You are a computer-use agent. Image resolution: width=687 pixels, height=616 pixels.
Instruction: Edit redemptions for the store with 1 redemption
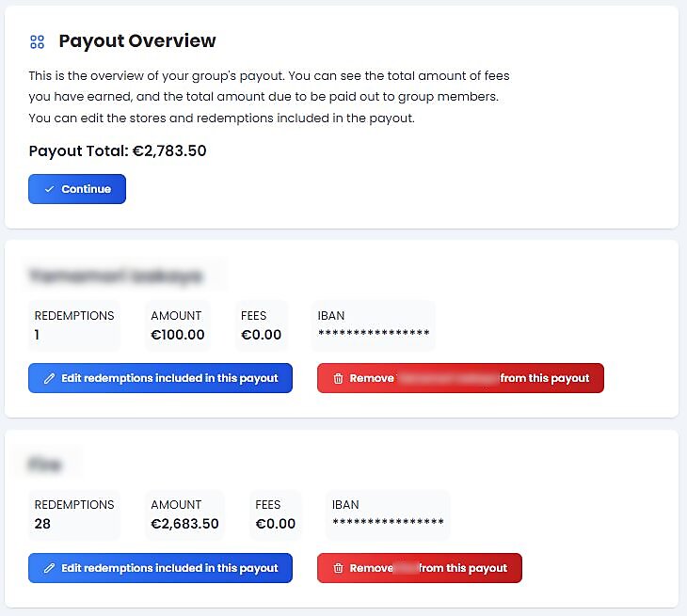point(160,378)
